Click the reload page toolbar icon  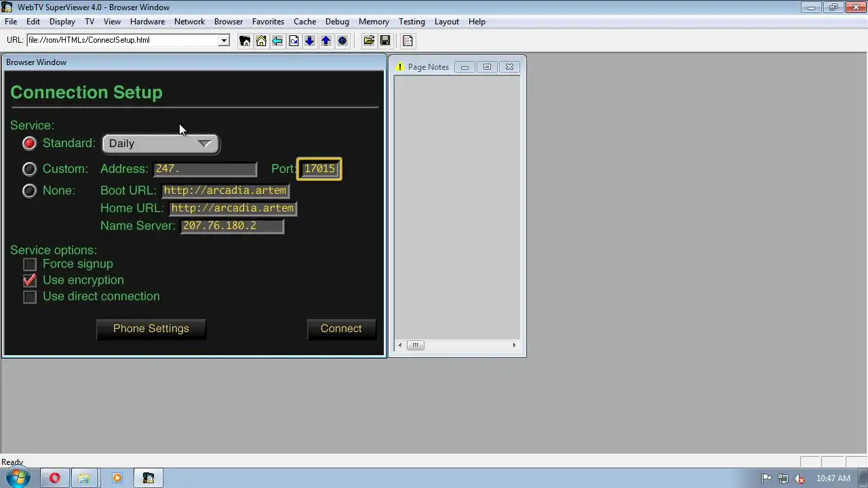click(294, 41)
